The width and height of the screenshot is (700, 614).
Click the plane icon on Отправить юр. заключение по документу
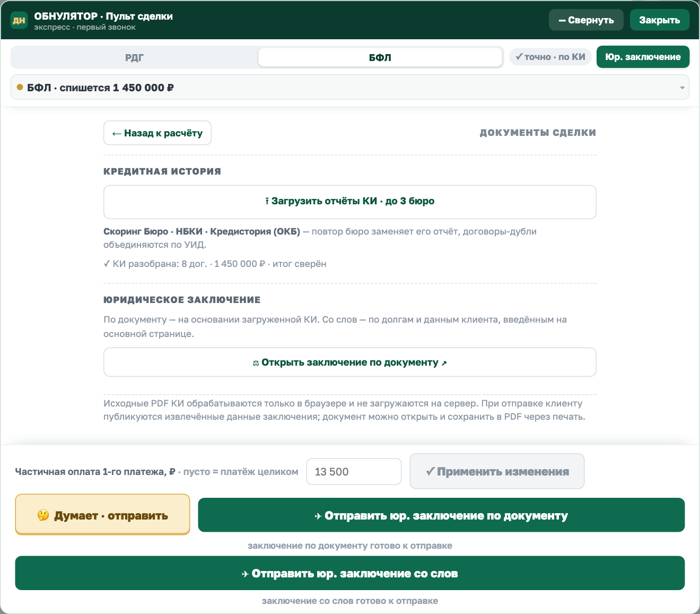[x=318, y=516]
